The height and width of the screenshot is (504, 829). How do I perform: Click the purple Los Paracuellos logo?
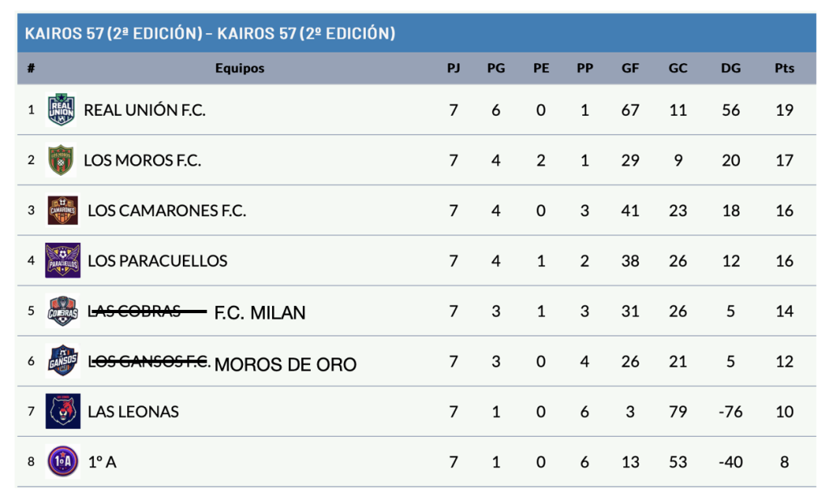[x=63, y=260]
